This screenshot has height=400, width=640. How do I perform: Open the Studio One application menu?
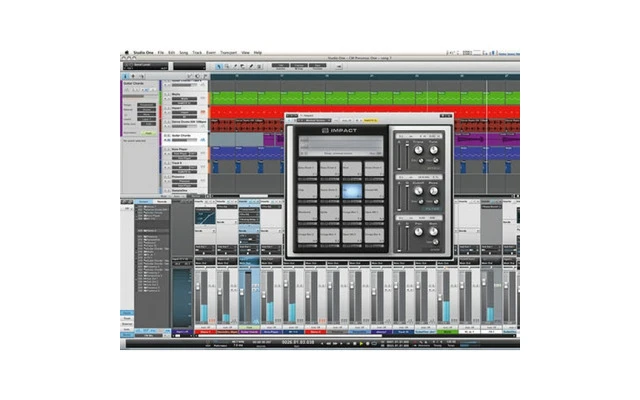[x=143, y=53]
